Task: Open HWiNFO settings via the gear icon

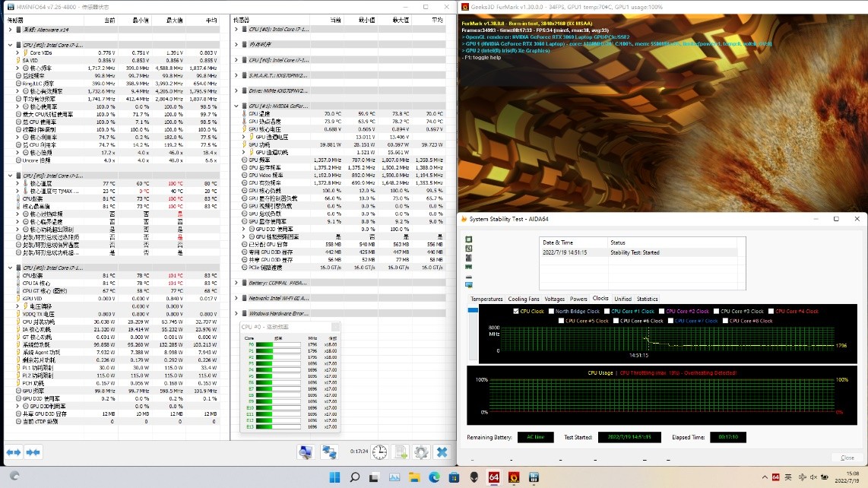Action: coord(420,452)
